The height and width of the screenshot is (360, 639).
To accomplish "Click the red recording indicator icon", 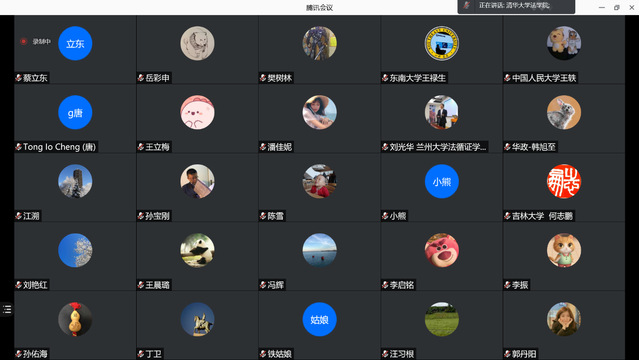I will [x=24, y=41].
